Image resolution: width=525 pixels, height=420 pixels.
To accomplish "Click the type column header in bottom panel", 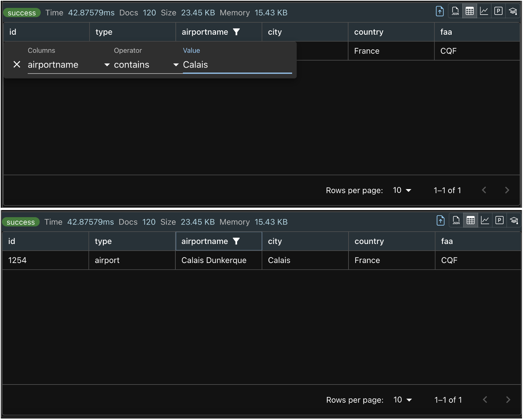I will 132,241.
